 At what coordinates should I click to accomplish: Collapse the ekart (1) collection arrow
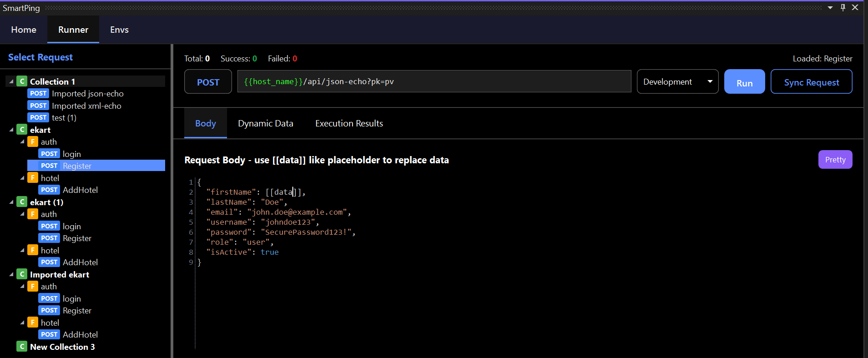pyautogui.click(x=11, y=202)
